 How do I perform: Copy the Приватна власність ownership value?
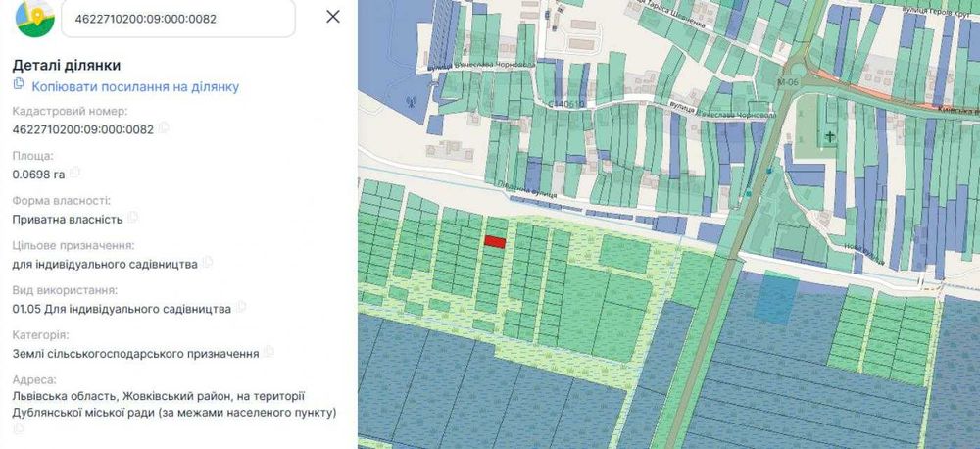pos(132,217)
